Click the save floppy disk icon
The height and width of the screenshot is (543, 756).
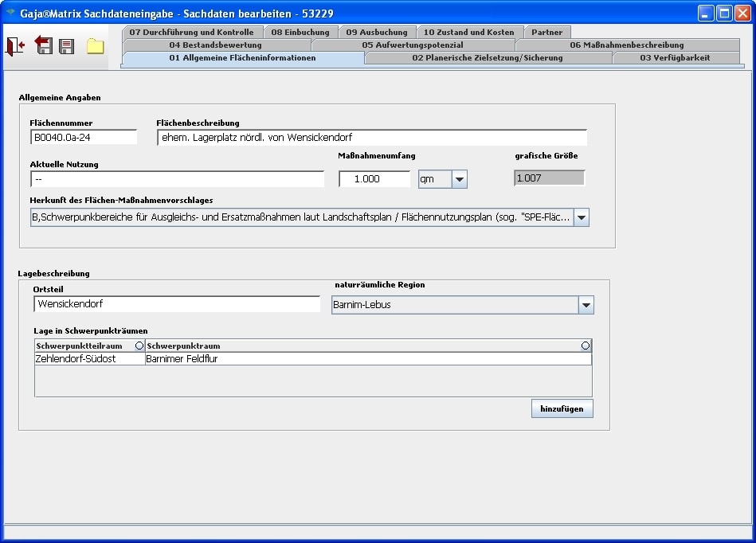click(x=67, y=46)
